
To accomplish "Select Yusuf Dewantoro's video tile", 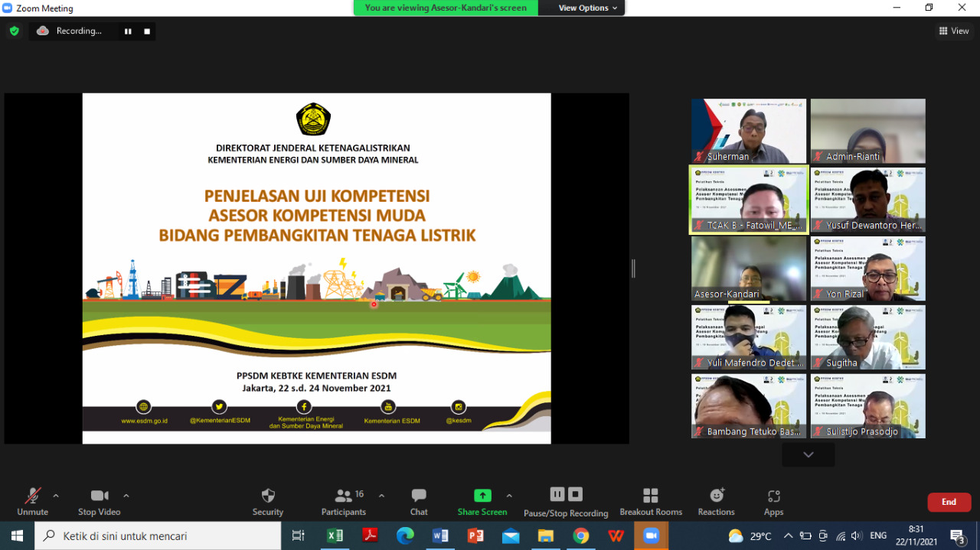I will point(868,200).
